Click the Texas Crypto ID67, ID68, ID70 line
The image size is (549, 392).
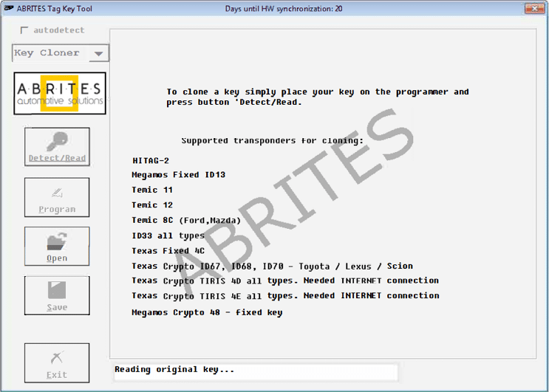pos(272,266)
